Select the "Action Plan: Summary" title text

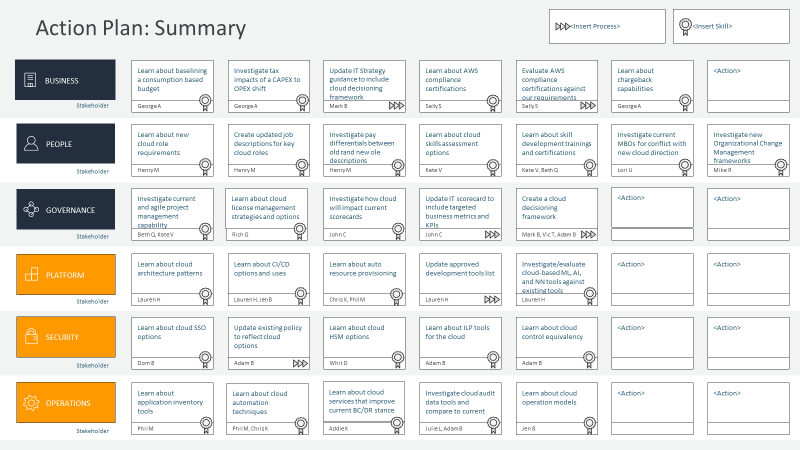point(140,27)
